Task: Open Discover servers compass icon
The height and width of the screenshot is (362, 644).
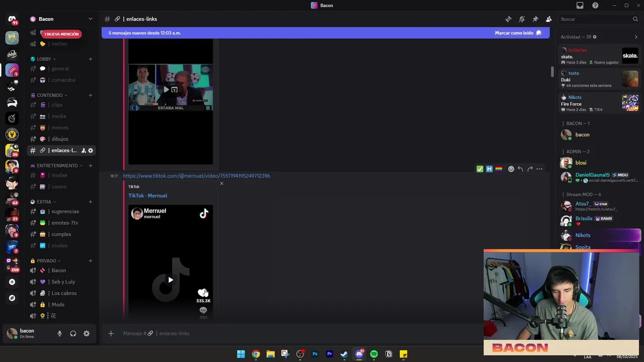Action: [12, 298]
